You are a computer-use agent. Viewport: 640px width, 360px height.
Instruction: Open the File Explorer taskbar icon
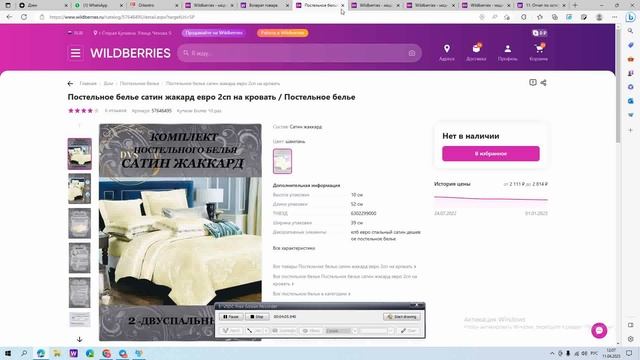click(x=57, y=353)
